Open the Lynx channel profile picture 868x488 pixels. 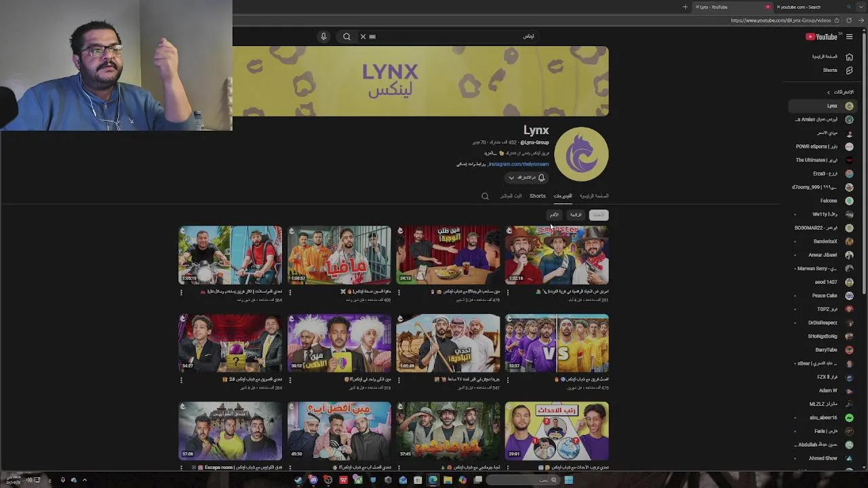click(581, 154)
